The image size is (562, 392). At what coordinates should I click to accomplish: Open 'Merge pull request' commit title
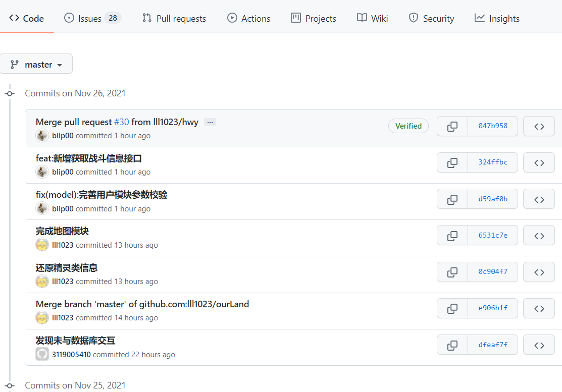74,122
